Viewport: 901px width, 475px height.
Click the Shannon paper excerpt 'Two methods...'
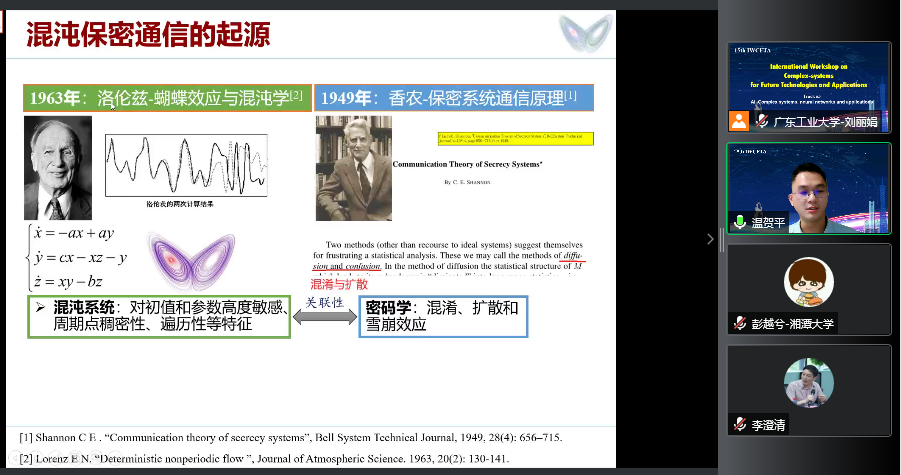448,258
